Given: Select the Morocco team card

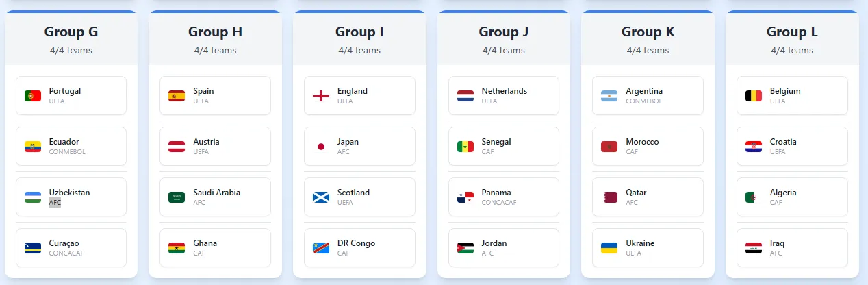Looking at the screenshot, I should coord(648,147).
